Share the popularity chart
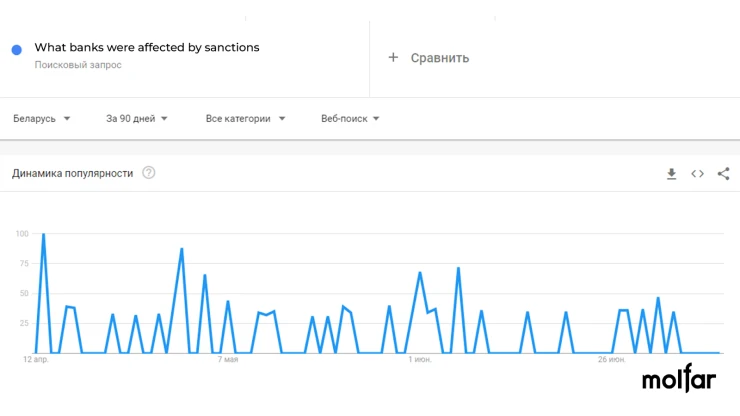Viewport: 740px width, 416px height. coord(723,174)
